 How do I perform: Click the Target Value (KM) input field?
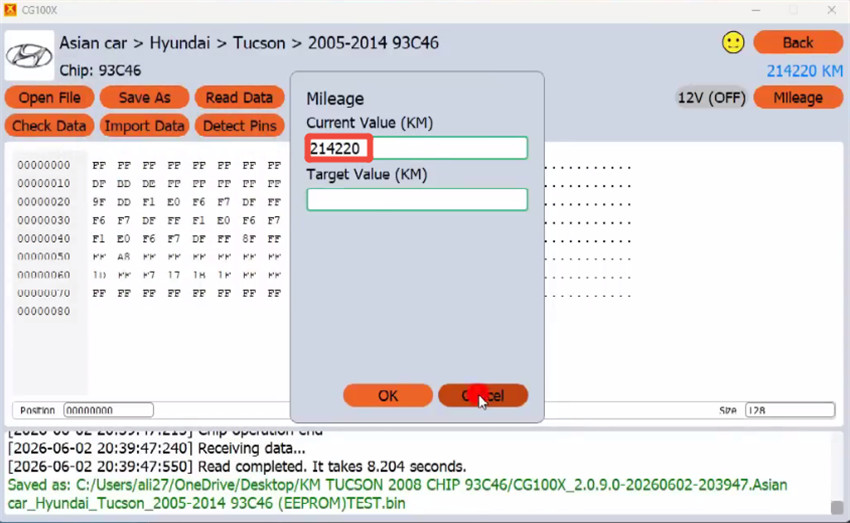[x=416, y=199]
